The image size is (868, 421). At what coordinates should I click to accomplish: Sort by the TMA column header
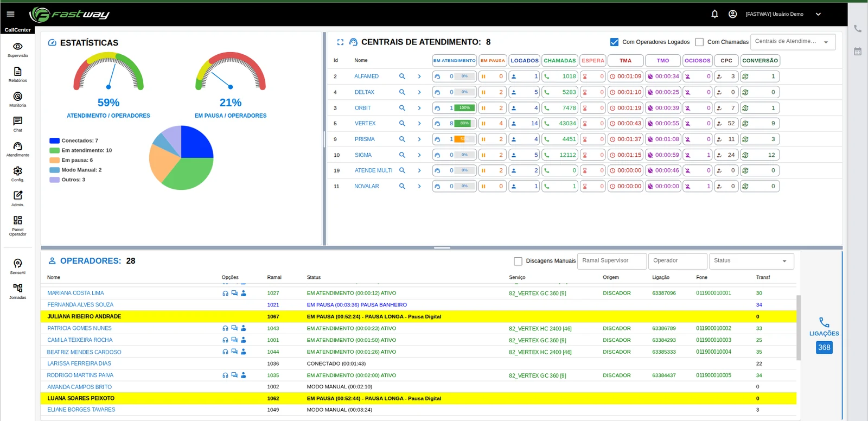[626, 61]
